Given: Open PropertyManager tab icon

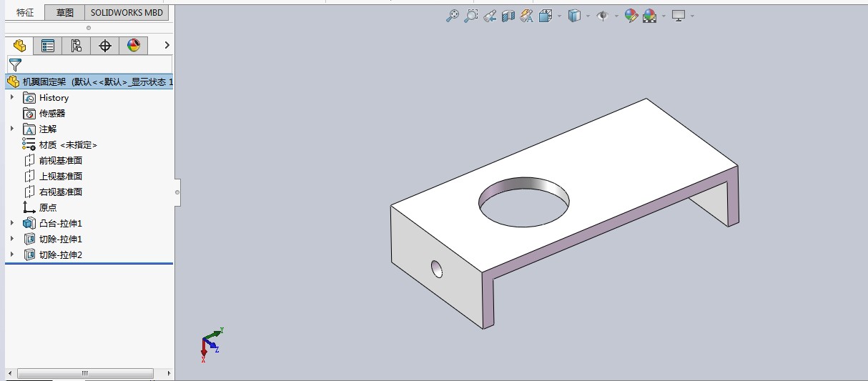Looking at the screenshot, I should [x=48, y=46].
